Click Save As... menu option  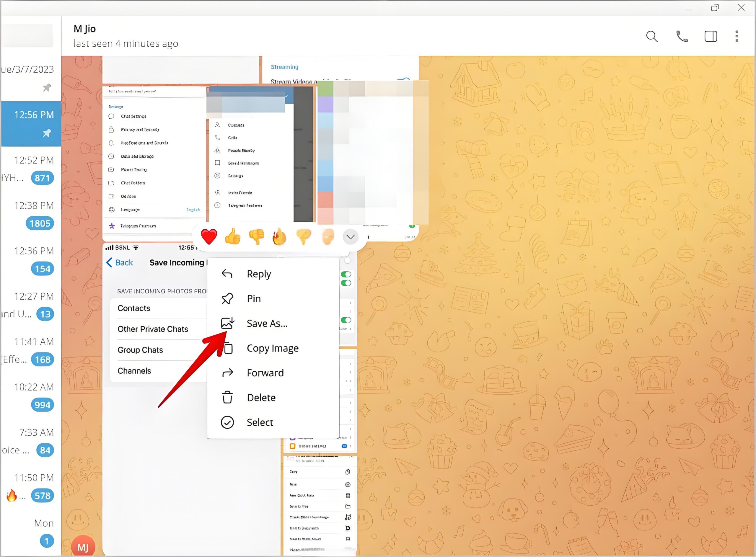(267, 323)
